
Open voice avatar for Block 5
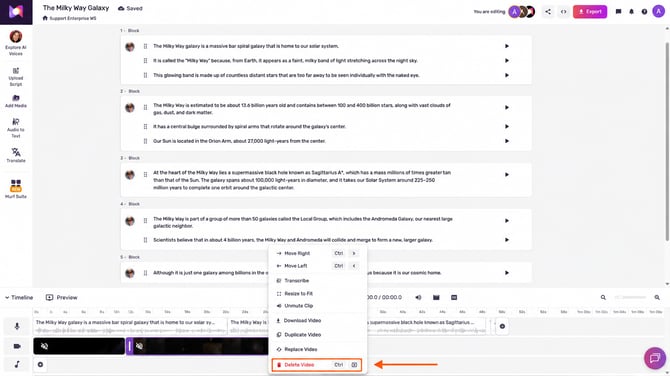pos(130,273)
